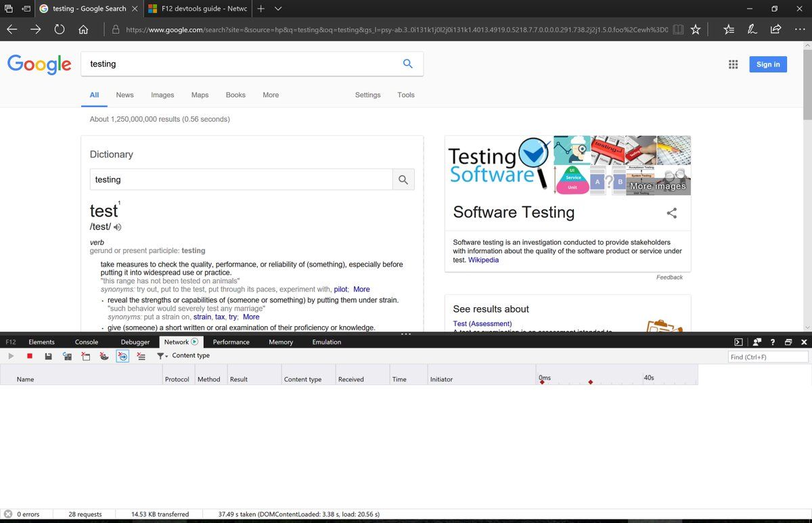Export network log as HAR
This screenshot has width=812, height=523.
[x=48, y=356]
